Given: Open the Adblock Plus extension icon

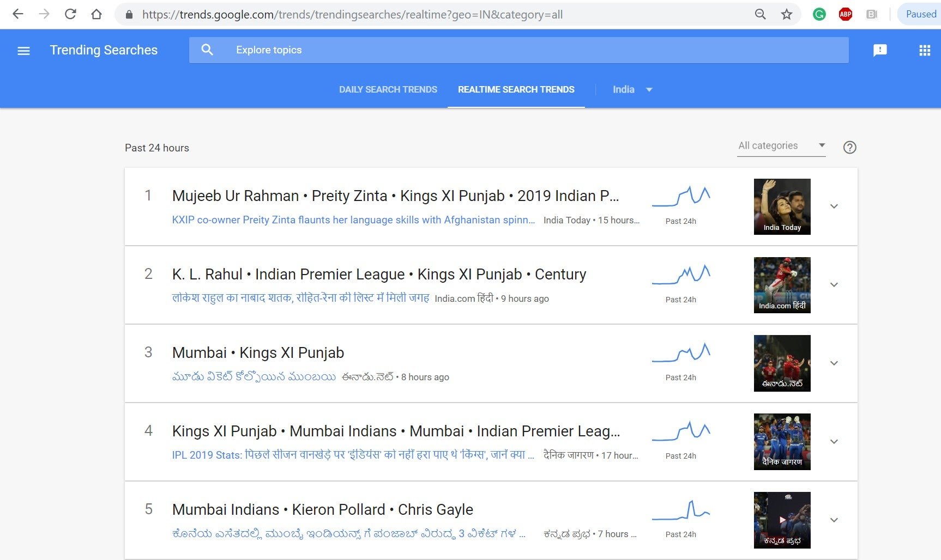Looking at the screenshot, I should [x=845, y=15].
